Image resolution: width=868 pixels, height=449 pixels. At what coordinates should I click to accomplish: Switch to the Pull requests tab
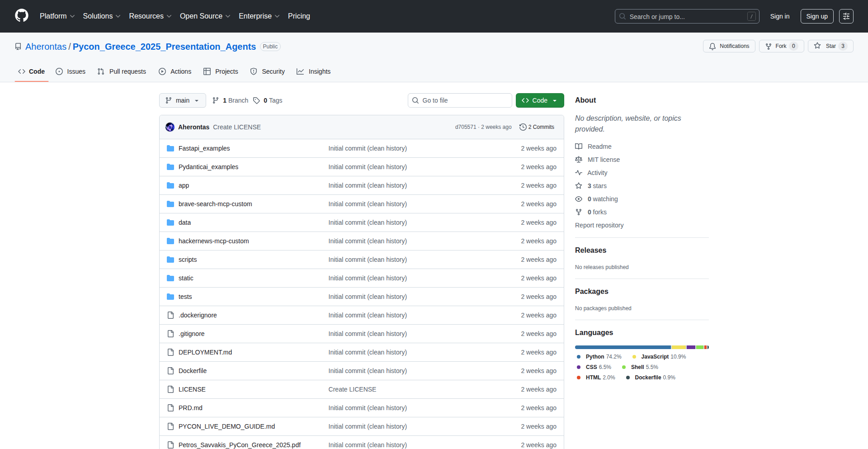coord(122,71)
